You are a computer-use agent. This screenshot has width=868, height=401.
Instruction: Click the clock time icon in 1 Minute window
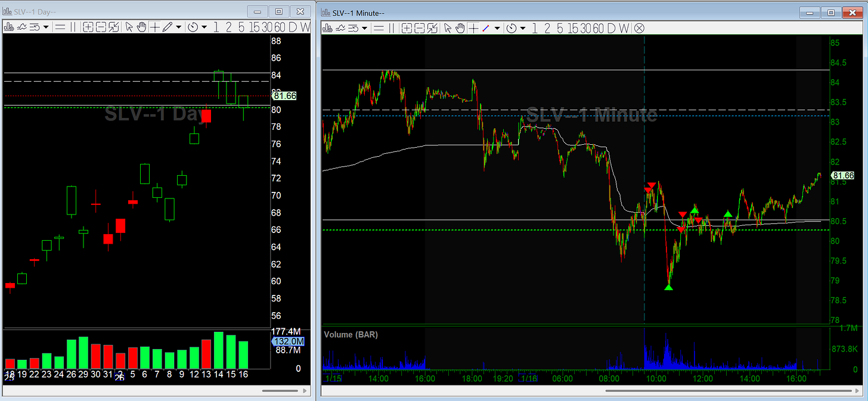[511, 28]
